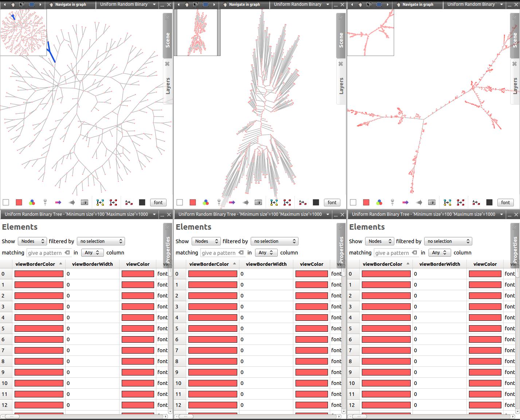Viewport: 520px width, 420px height.
Task: Click the camera snapshot icon in the left graph view
Action: point(85,202)
